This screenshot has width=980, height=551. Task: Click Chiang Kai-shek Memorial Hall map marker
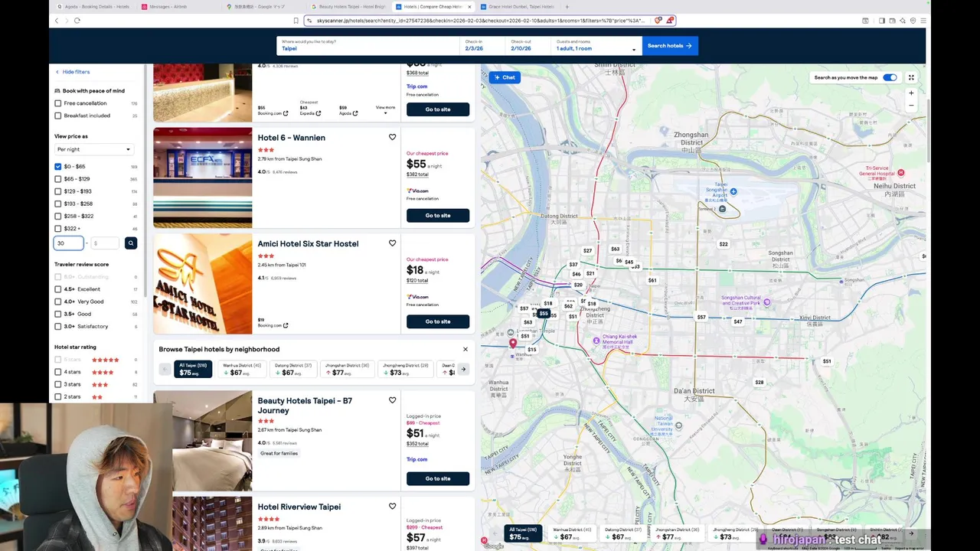tap(596, 341)
